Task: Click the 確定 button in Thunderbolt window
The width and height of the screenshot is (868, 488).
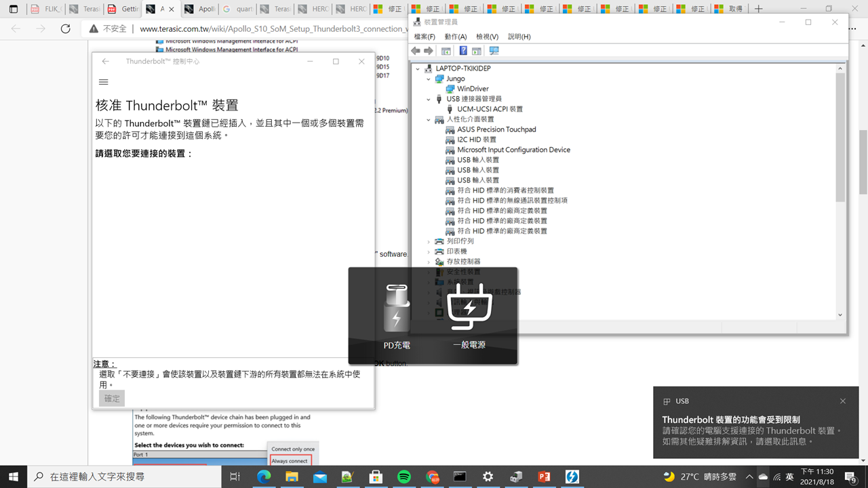Action: click(x=112, y=399)
